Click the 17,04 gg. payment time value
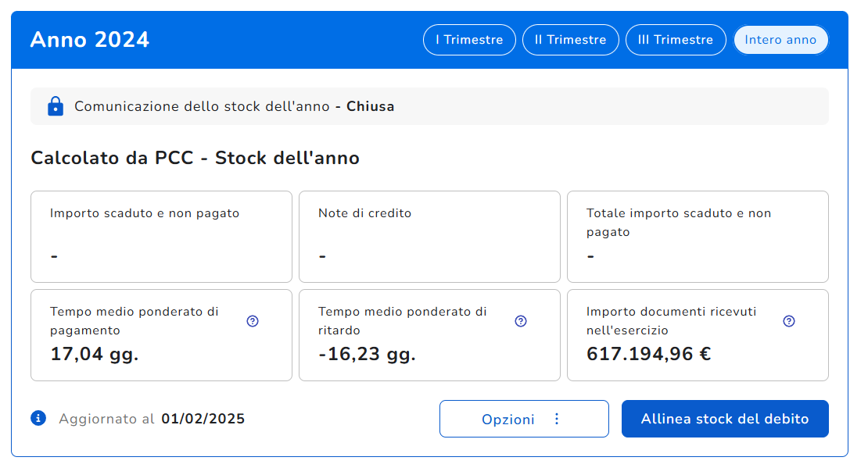Image resolution: width=868 pixels, height=475 pixels. pos(95,355)
